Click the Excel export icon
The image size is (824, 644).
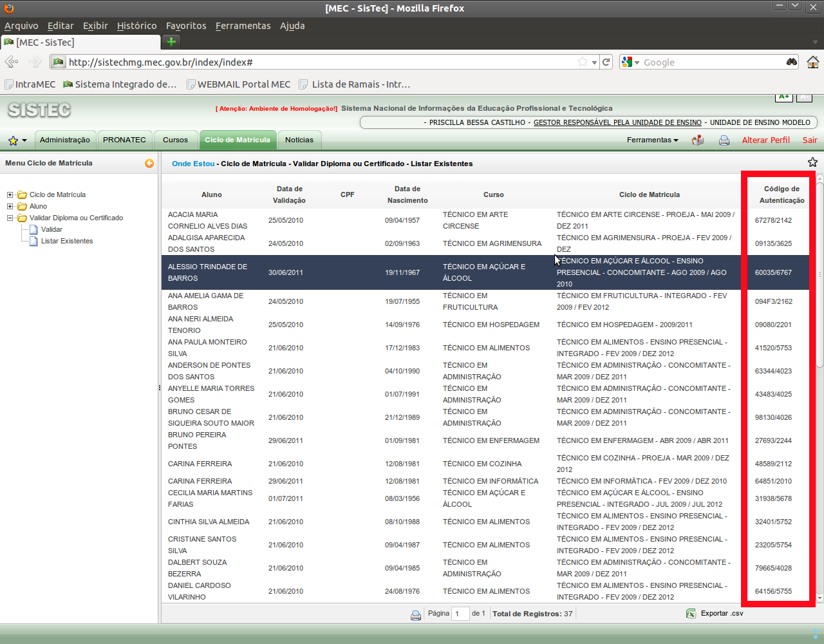click(x=691, y=614)
